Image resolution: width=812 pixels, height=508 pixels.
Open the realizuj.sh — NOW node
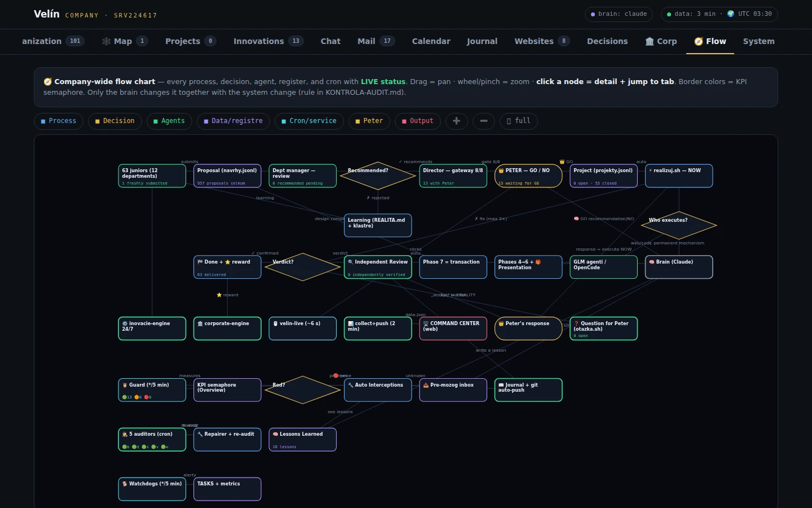[679, 176]
